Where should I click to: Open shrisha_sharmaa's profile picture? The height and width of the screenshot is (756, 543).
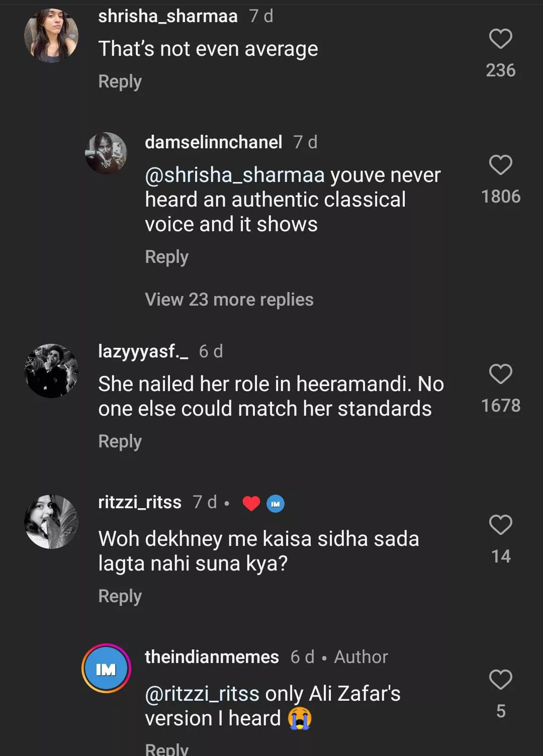(x=51, y=35)
